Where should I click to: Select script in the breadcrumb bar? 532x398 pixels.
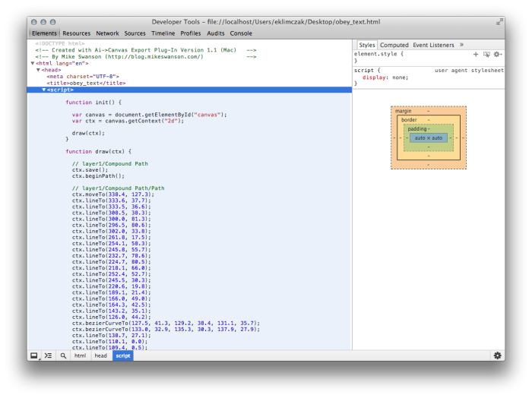[123, 355]
